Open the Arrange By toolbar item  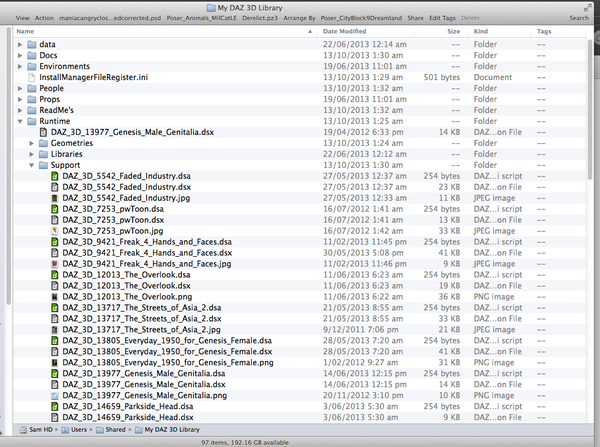pyautogui.click(x=299, y=18)
